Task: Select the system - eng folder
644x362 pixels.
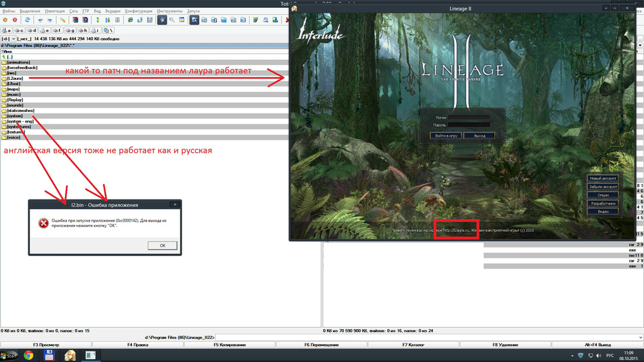Action: click(x=20, y=121)
